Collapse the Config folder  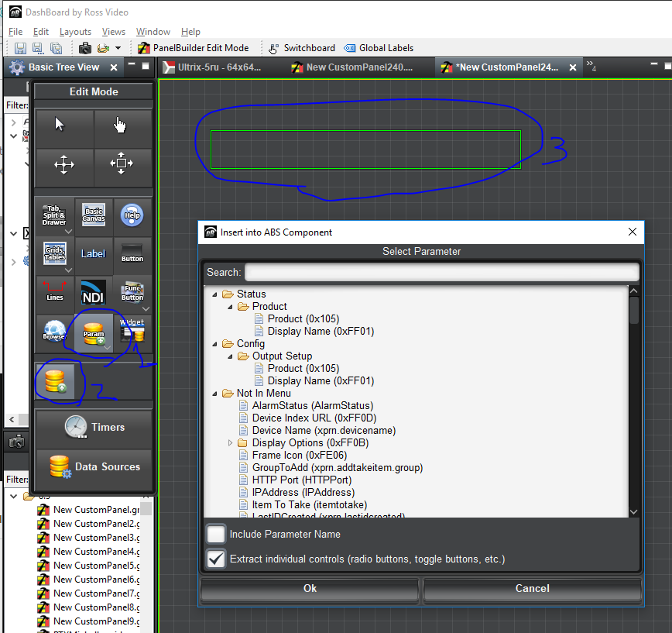click(x=214, y=344)
